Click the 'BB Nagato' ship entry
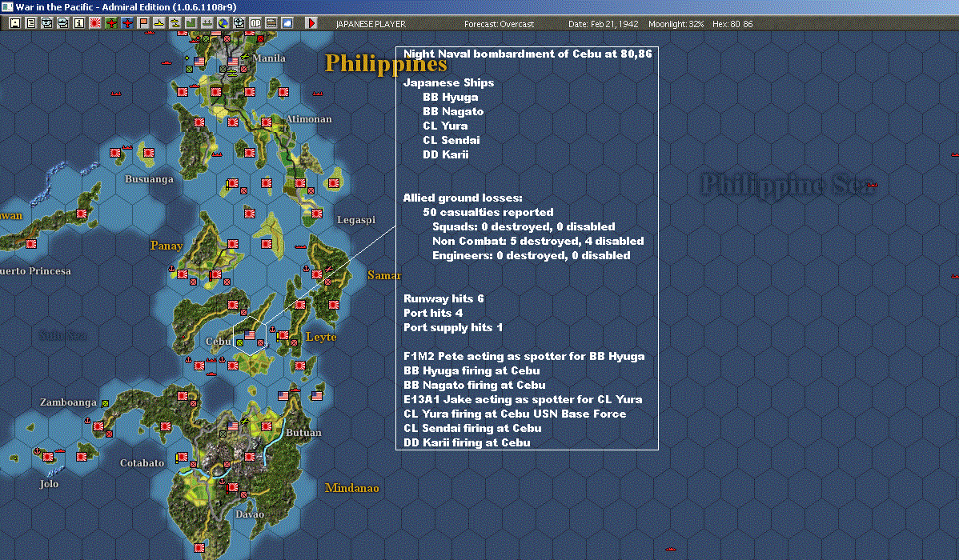Image resolution: width=959 pixels, height=560 pixels. [453, 111]
